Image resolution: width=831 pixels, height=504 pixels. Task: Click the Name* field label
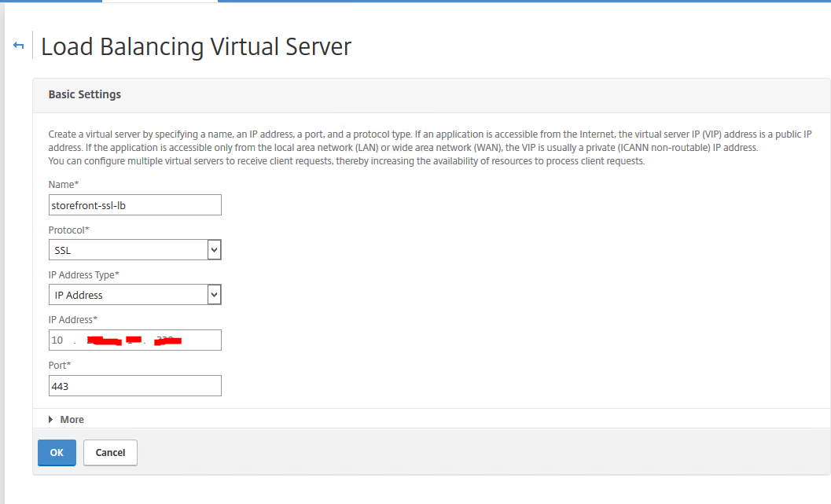pos(64,184)
